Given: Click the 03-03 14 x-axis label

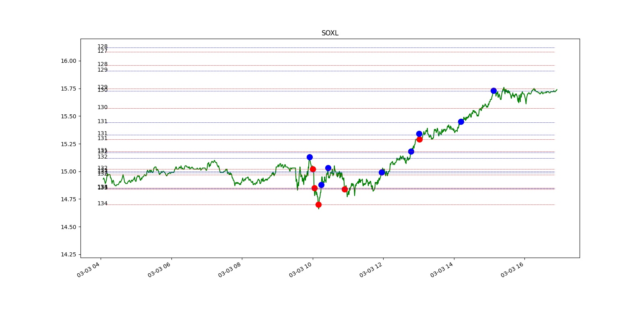Looking at the screenshot, I should click(442, 269).
